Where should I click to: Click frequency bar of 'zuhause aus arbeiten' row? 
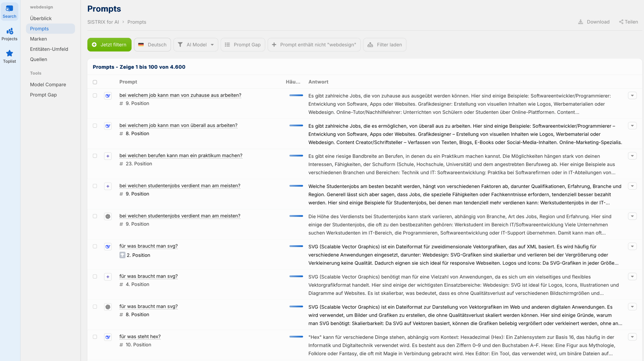pyautogui.click(x=296, y=95)
